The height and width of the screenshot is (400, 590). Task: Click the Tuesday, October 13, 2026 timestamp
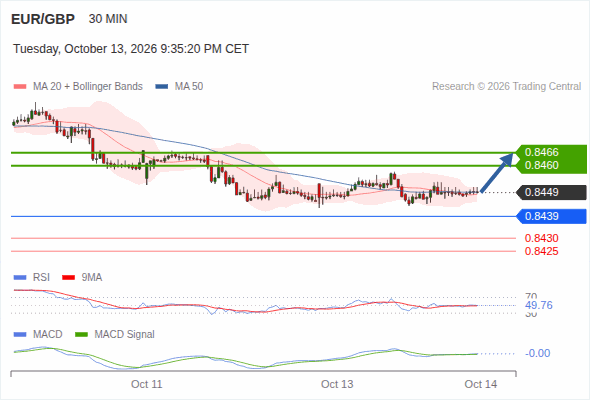coord(131,49)
